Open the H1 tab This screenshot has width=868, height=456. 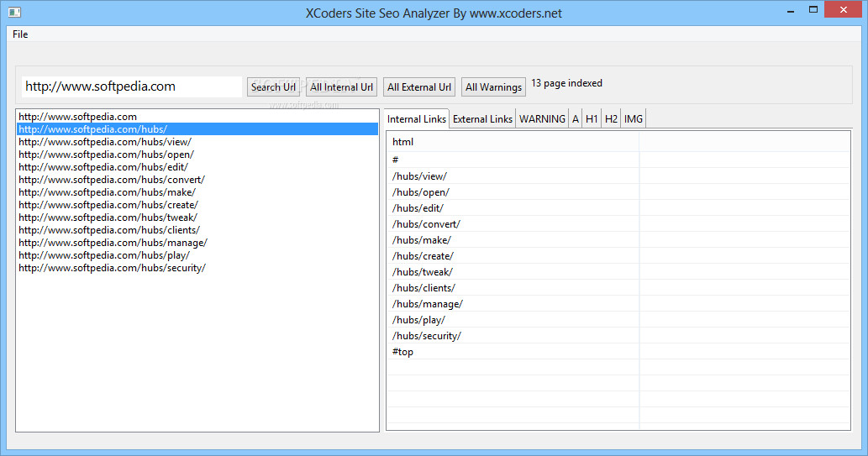coord(592,119)
